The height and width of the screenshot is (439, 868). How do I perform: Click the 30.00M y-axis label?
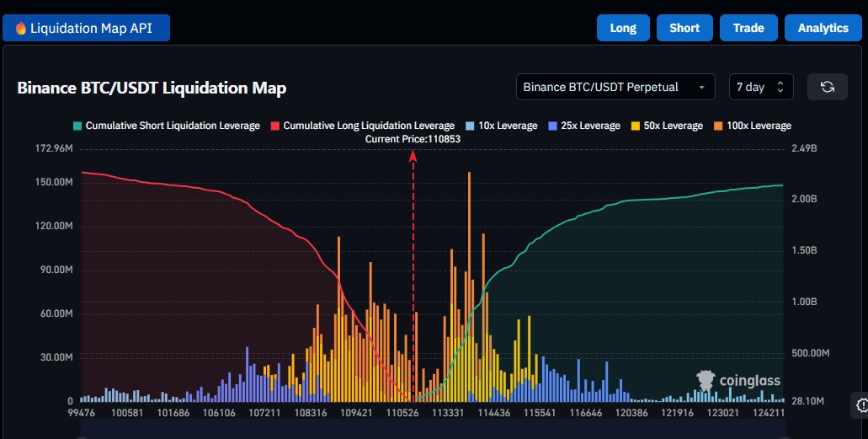coord(56,357)
